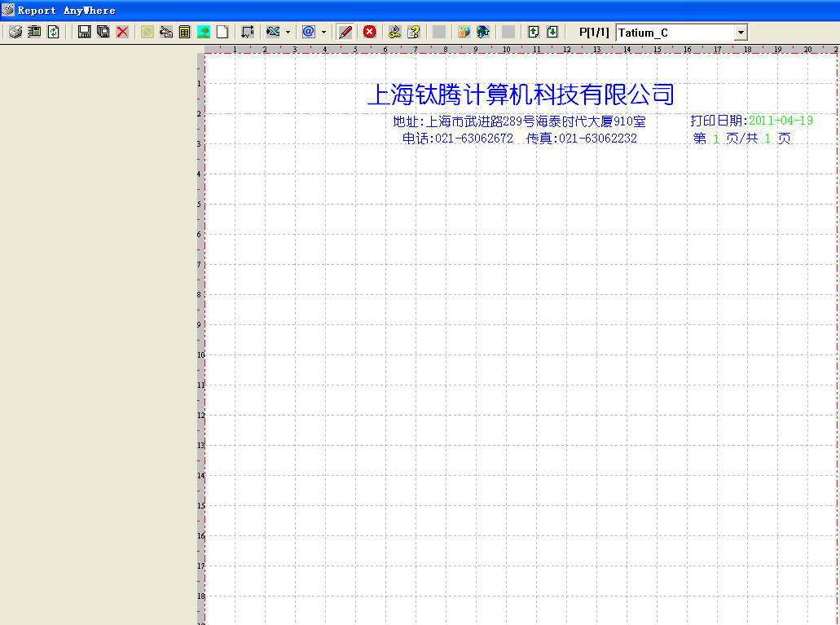Click the blank new page icon
The height and width of the screenshot is (625, 840).
point(222,32)
